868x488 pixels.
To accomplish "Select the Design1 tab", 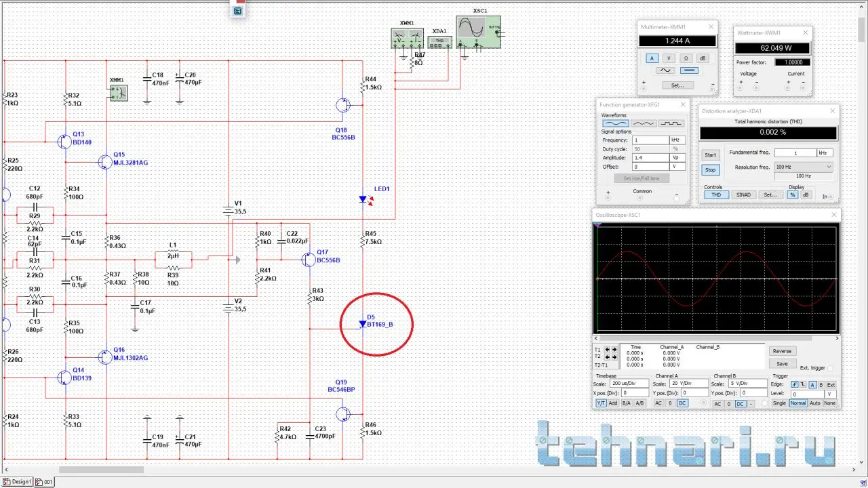I will 18,482.
